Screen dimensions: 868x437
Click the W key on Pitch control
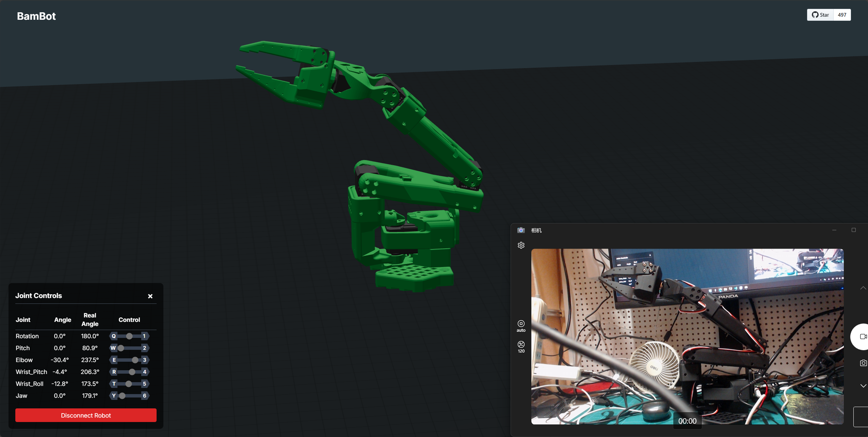tap(113, 348)
